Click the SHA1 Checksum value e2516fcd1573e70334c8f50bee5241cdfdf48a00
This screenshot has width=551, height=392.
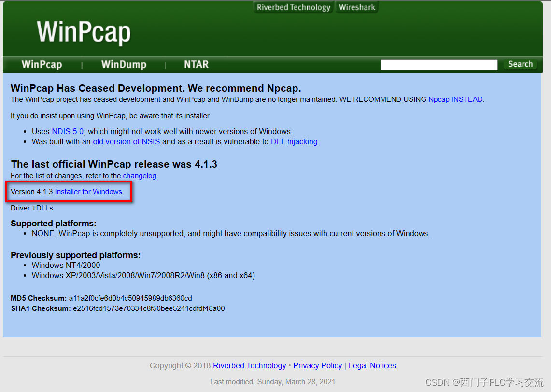(149, 308)
